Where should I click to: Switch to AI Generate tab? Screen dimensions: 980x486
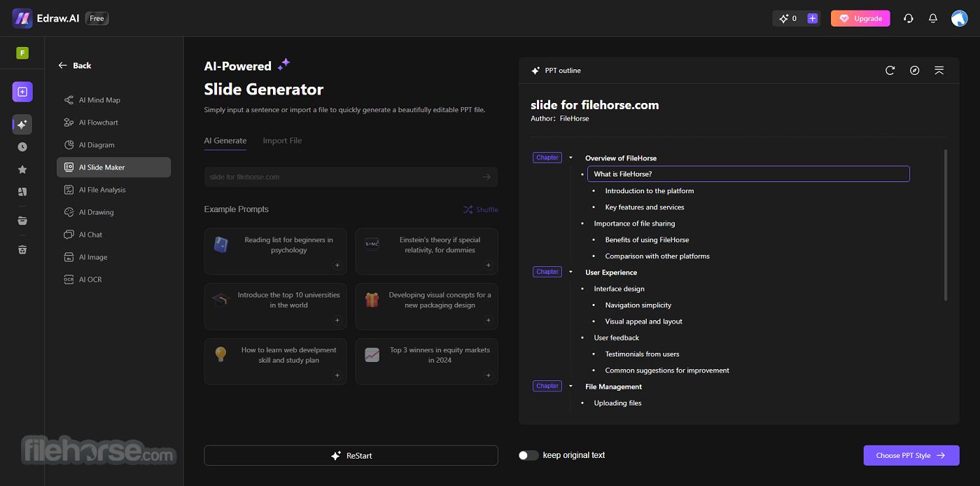click(225, 141)
